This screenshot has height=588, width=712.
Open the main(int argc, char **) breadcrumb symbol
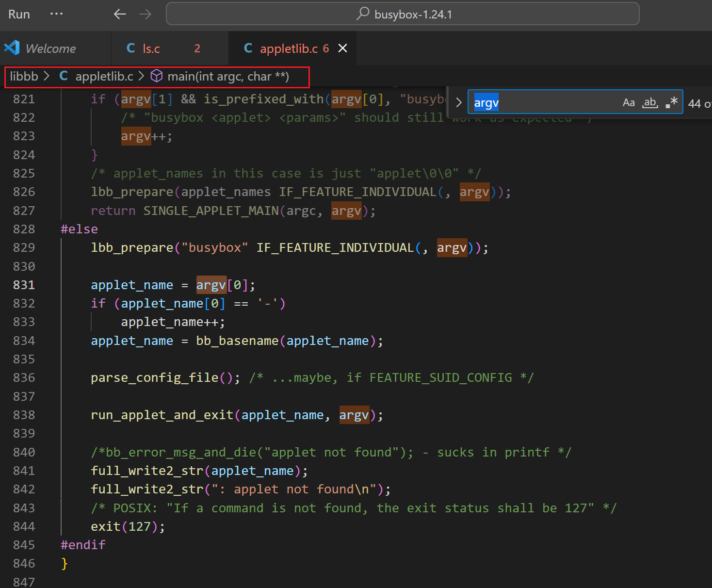228,76
